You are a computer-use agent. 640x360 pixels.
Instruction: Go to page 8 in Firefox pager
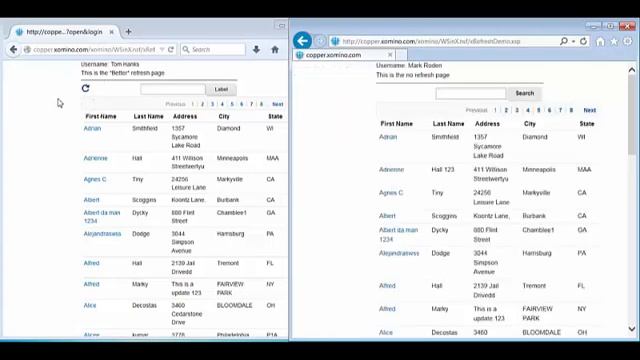pos(261,104)
